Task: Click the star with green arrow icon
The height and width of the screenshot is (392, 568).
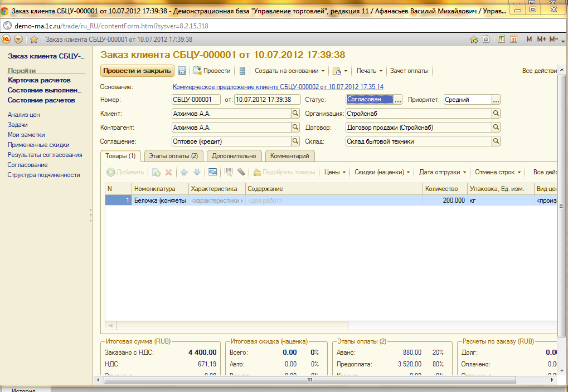Action: click(x=474, y=39)
